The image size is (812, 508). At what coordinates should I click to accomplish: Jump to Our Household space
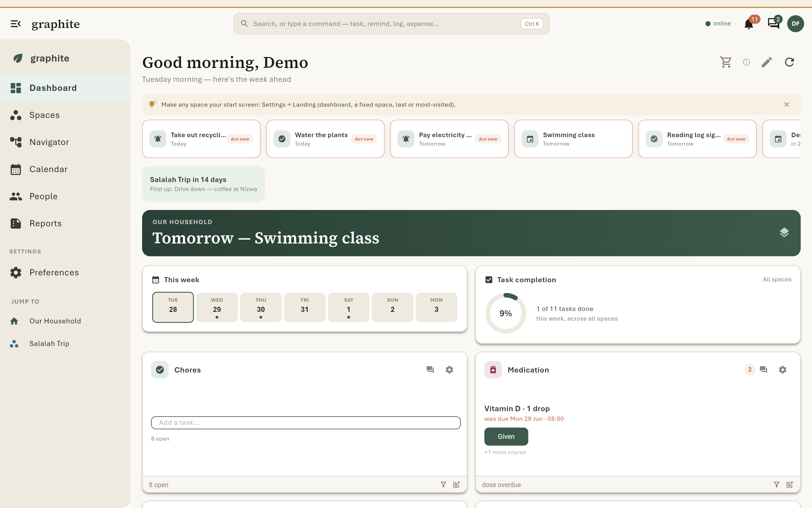click(x=65, y=321)
